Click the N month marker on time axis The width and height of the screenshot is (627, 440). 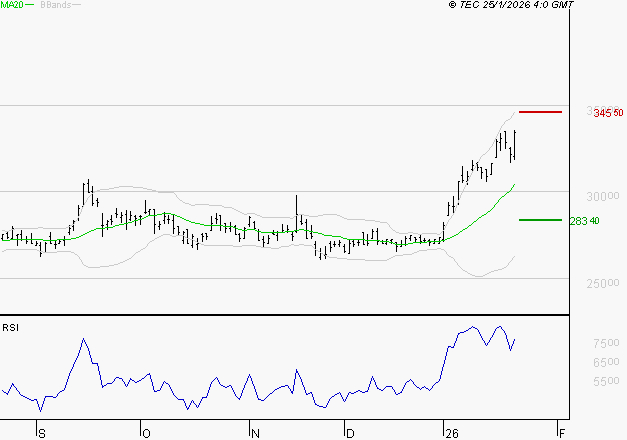[x=255, y=434]
